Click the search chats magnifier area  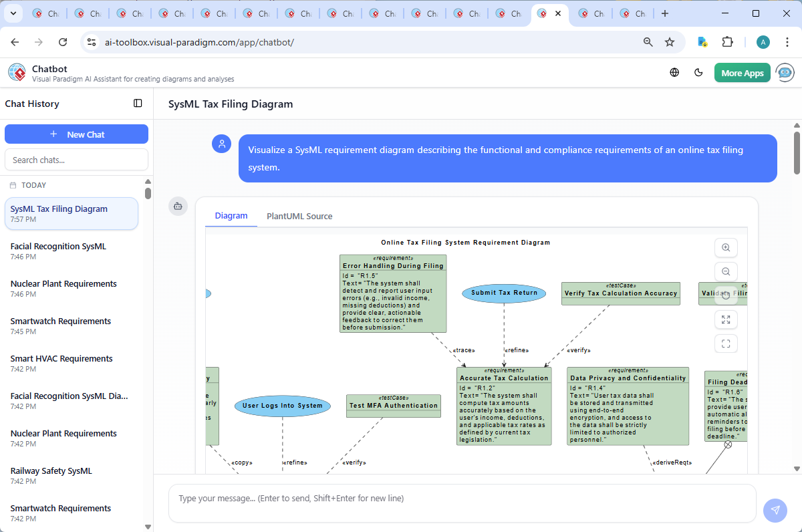pyautogui.click(x=76, y=159)
